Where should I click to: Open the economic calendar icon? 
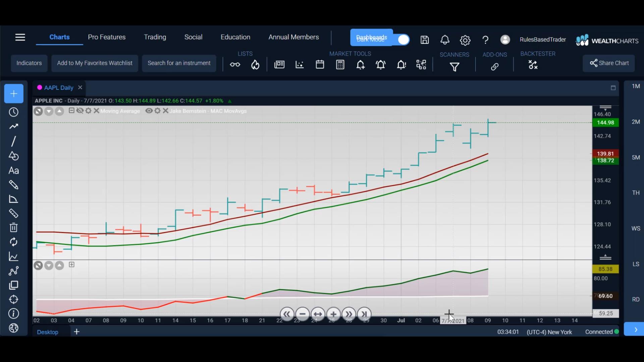(320, 64)
